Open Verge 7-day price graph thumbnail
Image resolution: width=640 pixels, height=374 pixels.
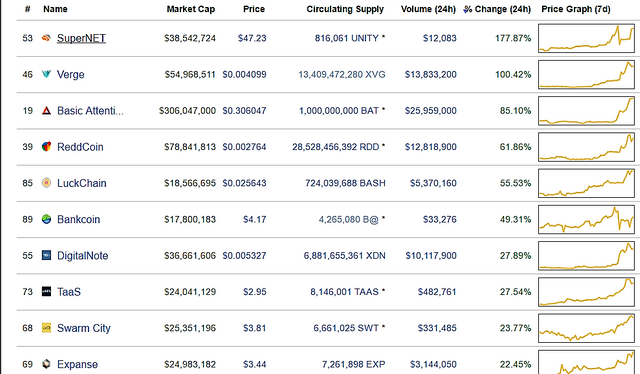pos(586,74)
